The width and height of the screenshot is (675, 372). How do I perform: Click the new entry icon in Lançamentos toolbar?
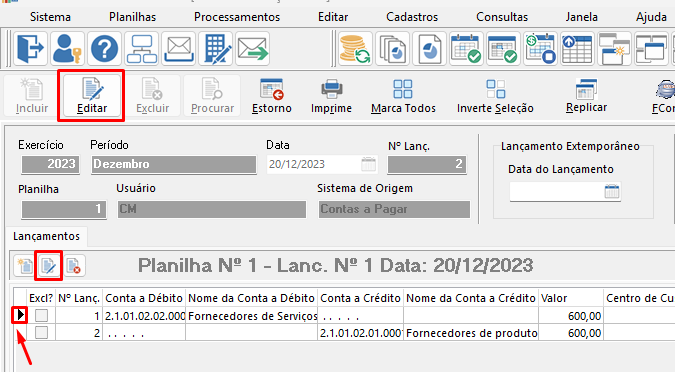pyautogui.click(x=25, y=266)
